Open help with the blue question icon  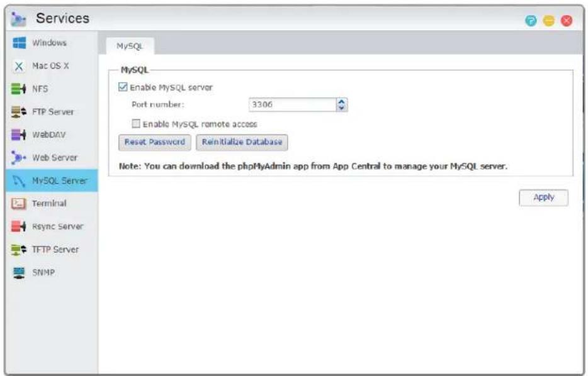531,21
